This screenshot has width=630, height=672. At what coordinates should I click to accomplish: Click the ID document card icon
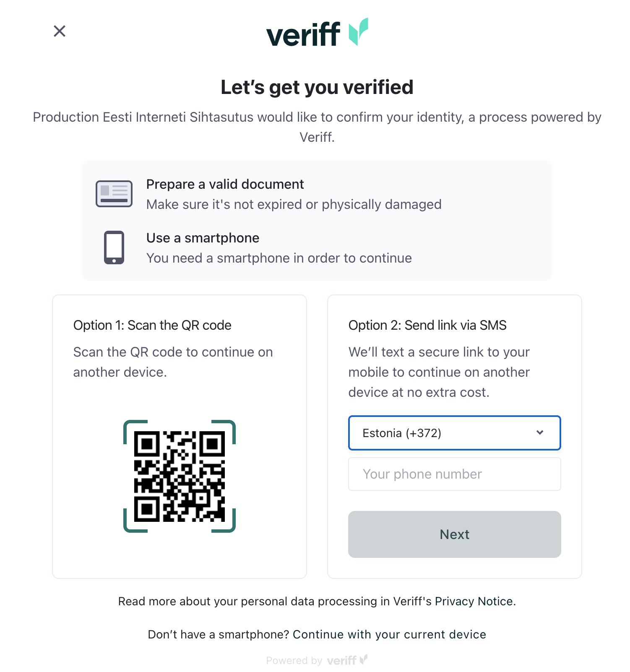pyautogui.click(x=114, y=194)
